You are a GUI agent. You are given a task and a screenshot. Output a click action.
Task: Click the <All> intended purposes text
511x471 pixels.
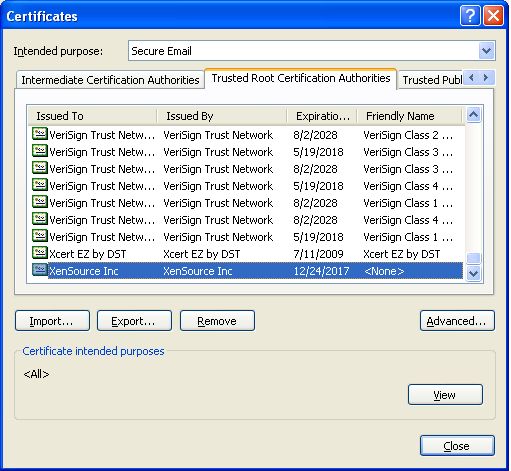click(36, 374)
